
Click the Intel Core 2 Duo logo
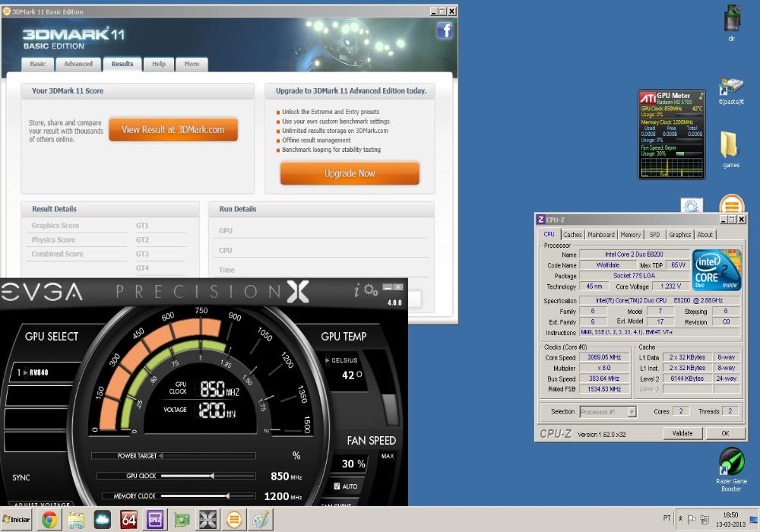(717, 271)
